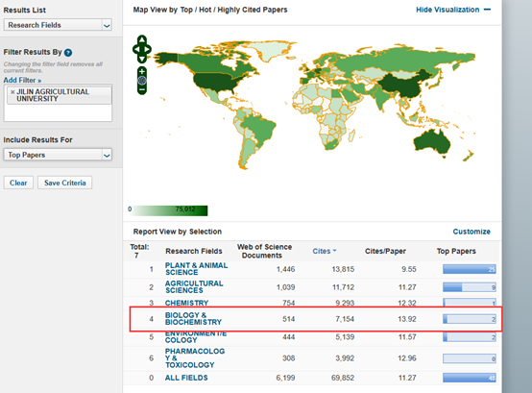Open the Customize report view link
532x393 pixels.
point(472,232)
